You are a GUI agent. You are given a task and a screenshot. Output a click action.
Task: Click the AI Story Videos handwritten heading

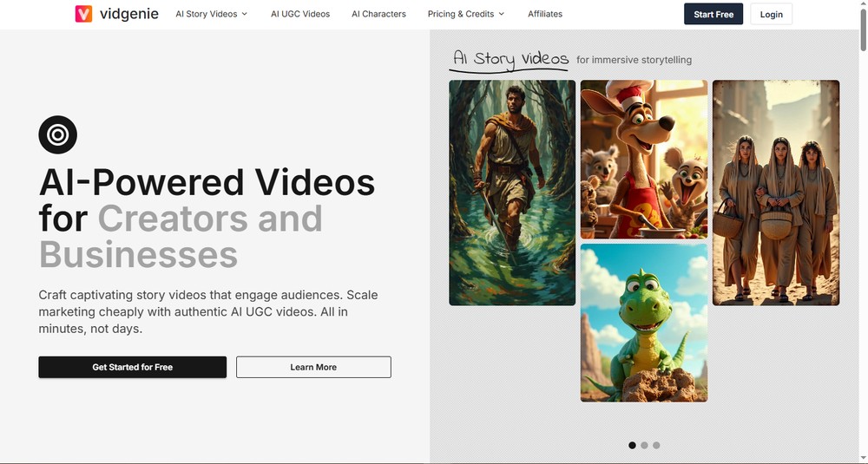(510, 59)
